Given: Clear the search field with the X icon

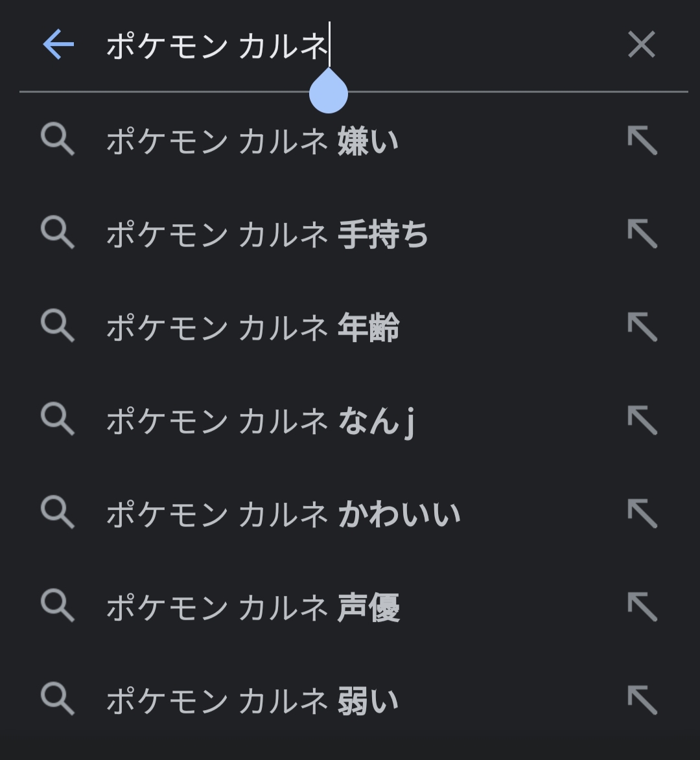Looking at the screenshot, I should pyautogui.click(x=641, y=45).
